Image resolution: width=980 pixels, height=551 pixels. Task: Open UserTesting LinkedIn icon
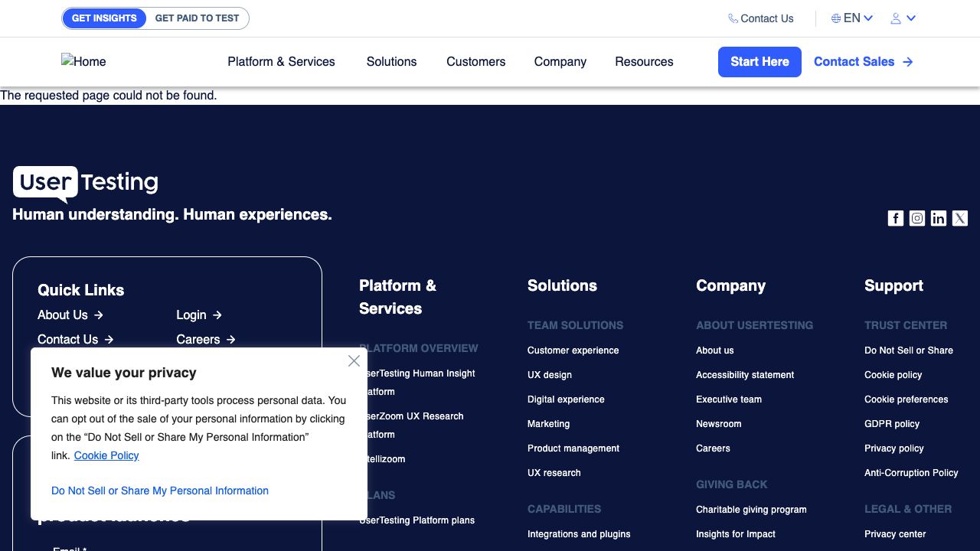tap(938, 218)
